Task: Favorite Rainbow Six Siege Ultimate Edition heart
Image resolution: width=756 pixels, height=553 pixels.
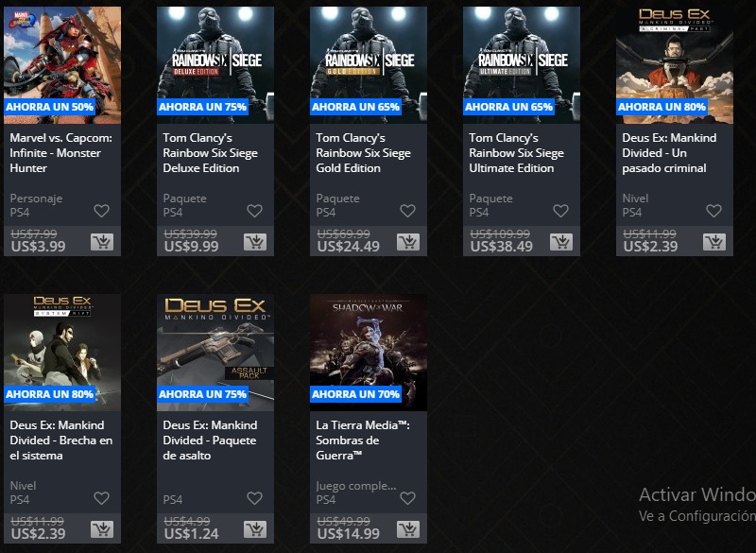Action: pos(560,211)
